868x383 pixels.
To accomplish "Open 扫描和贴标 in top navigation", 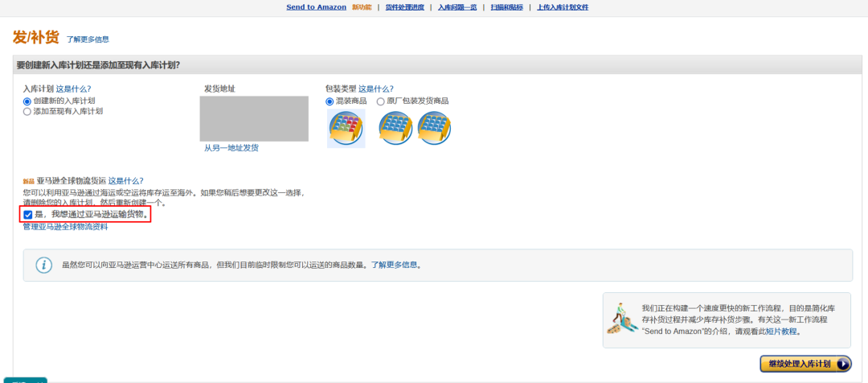I will coord(506,7).
